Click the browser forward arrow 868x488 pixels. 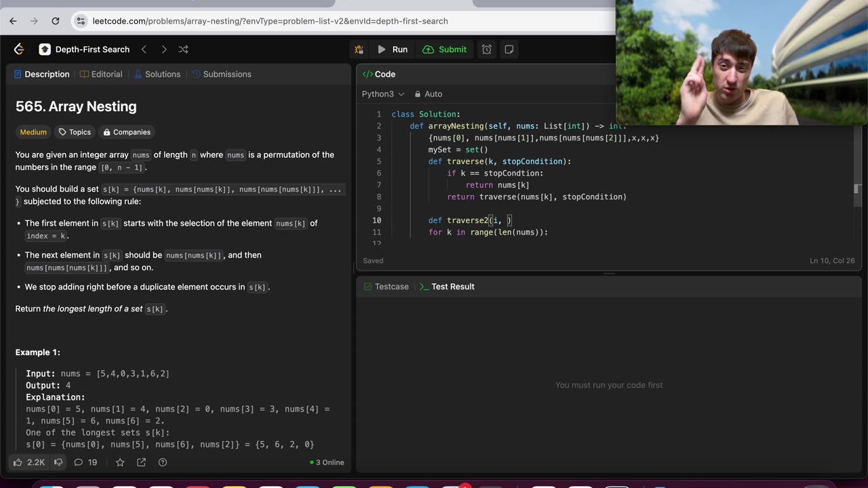coord(34,21)
